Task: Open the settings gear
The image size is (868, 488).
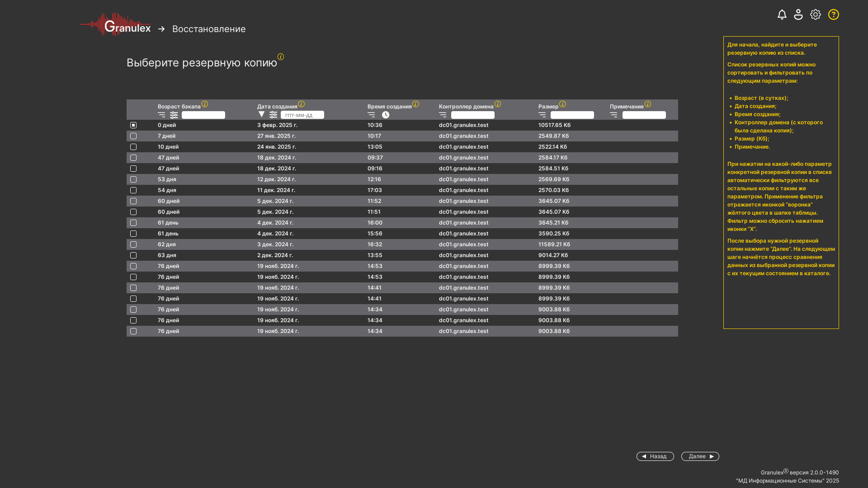Action: pyautogui.click(x=816, y=14)
